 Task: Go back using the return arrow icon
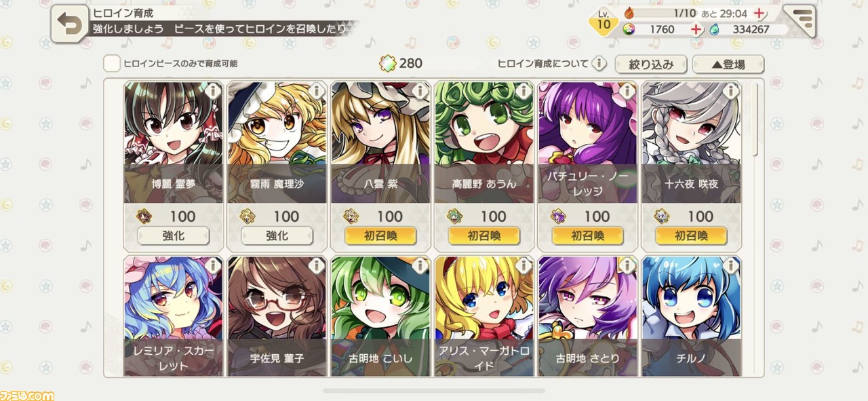[70, 23]
